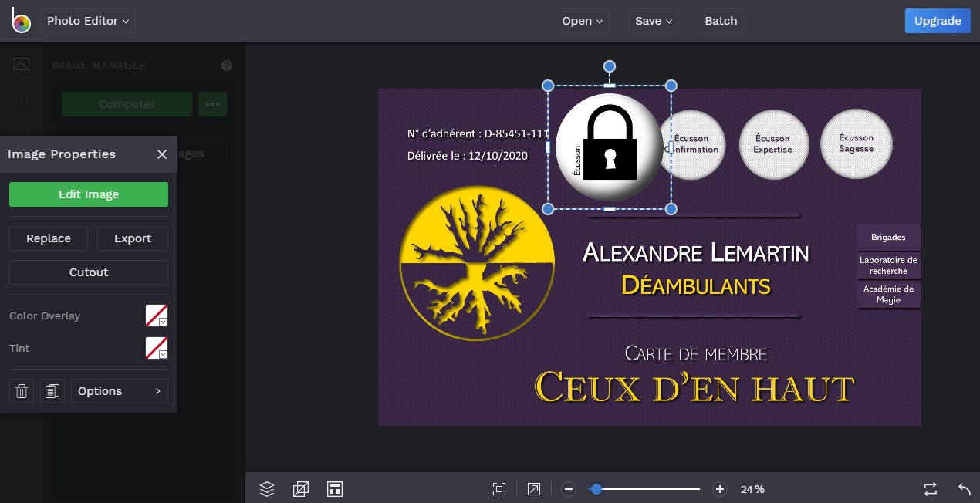The width and height of the screenshot is (980, 503).
Task: Click the Edit Image button
Action: click(x=89, y=194)
